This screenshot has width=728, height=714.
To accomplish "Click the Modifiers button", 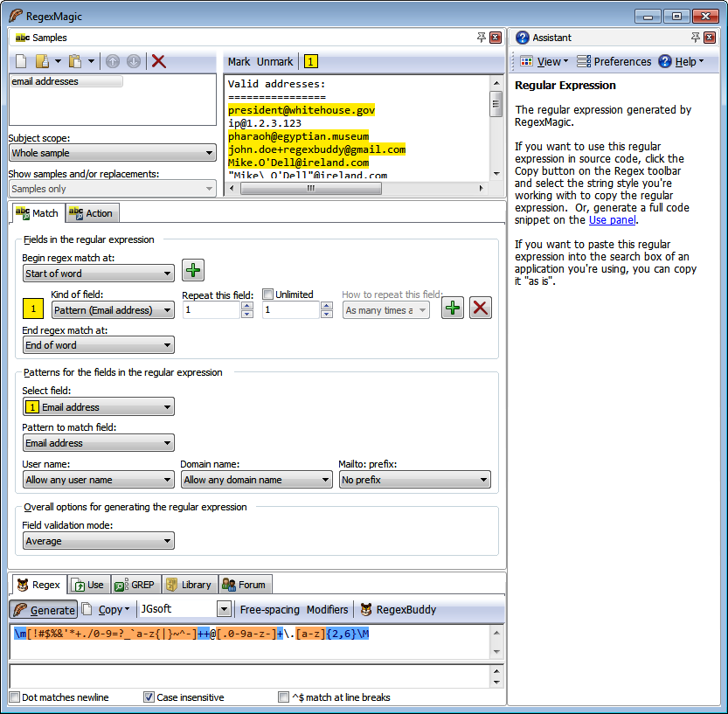I will pyautogui.click(x=328, y=609).
